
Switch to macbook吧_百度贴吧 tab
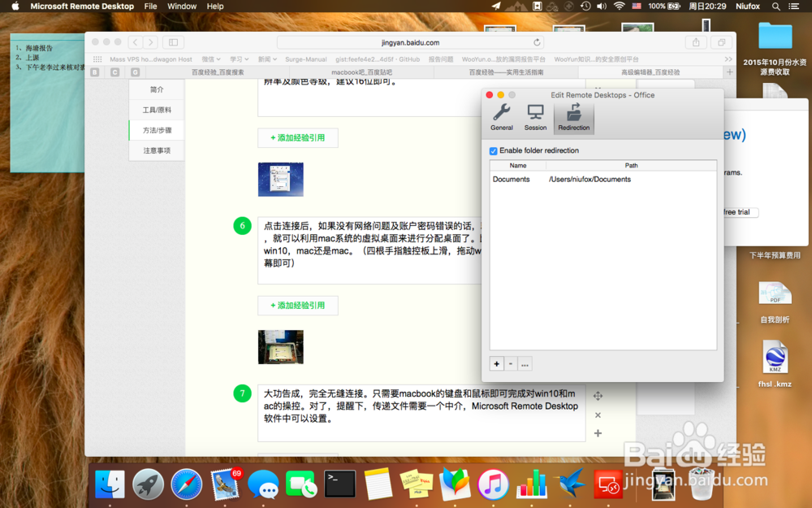[x=361, y=72]
